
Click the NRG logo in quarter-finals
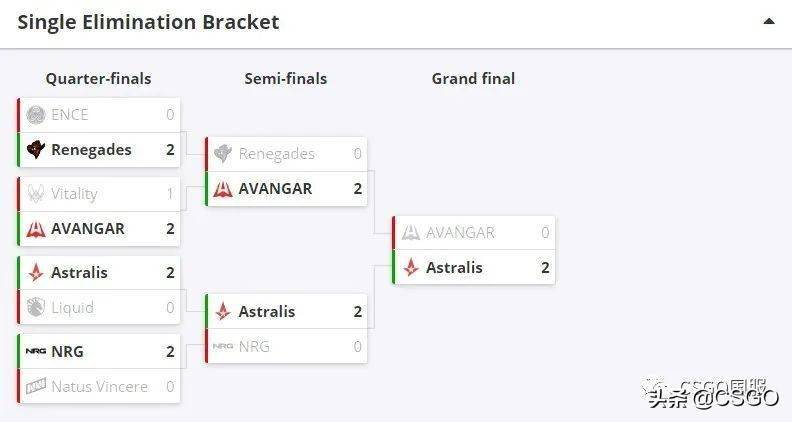click(x=36, y=351)
